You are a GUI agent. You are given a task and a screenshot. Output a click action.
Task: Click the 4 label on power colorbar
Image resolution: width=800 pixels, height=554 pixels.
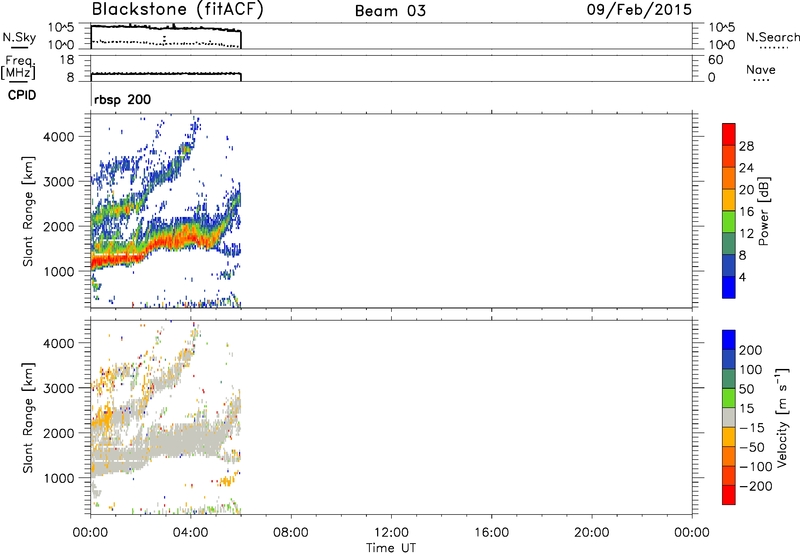coord(742,277)
